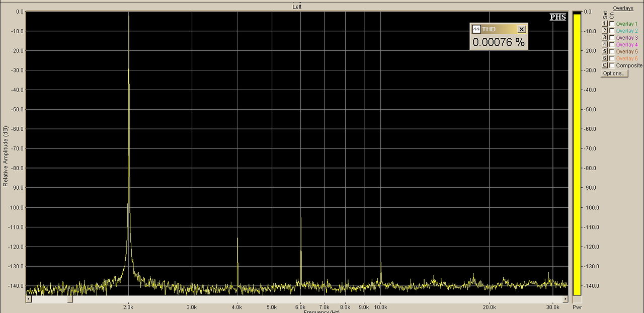
Task: Click the 10.0k frequency axis label
Action: [380, 306]
